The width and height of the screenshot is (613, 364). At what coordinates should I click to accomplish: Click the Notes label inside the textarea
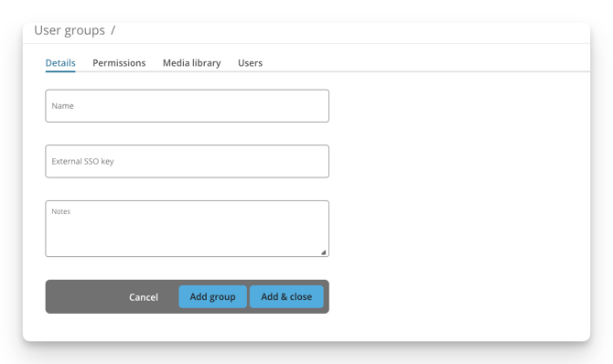[61, 211]
